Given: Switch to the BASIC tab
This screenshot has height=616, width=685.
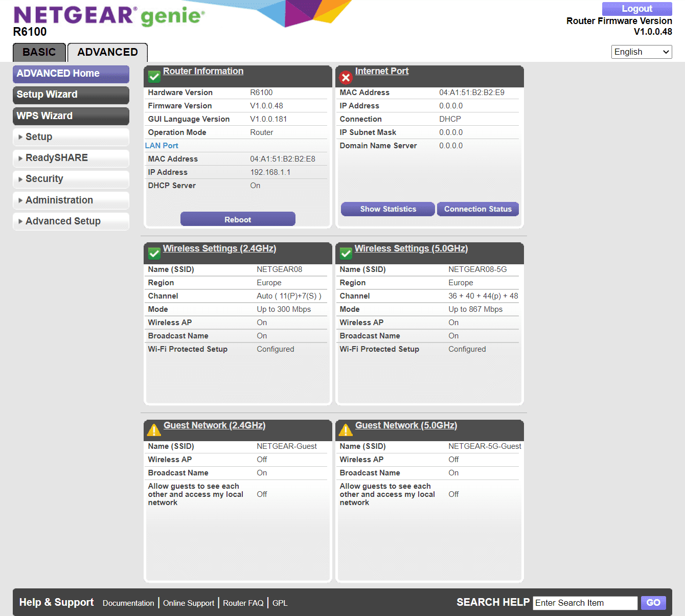Looking at the screenshot, I should 39,52.
